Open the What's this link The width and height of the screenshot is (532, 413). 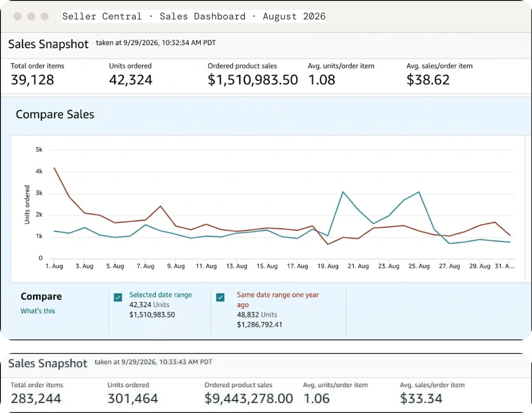point(38,311)
